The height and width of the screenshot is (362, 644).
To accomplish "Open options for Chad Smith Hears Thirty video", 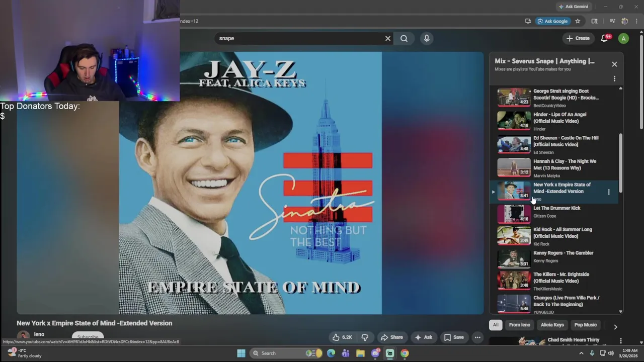I will (x=620, y=341).
